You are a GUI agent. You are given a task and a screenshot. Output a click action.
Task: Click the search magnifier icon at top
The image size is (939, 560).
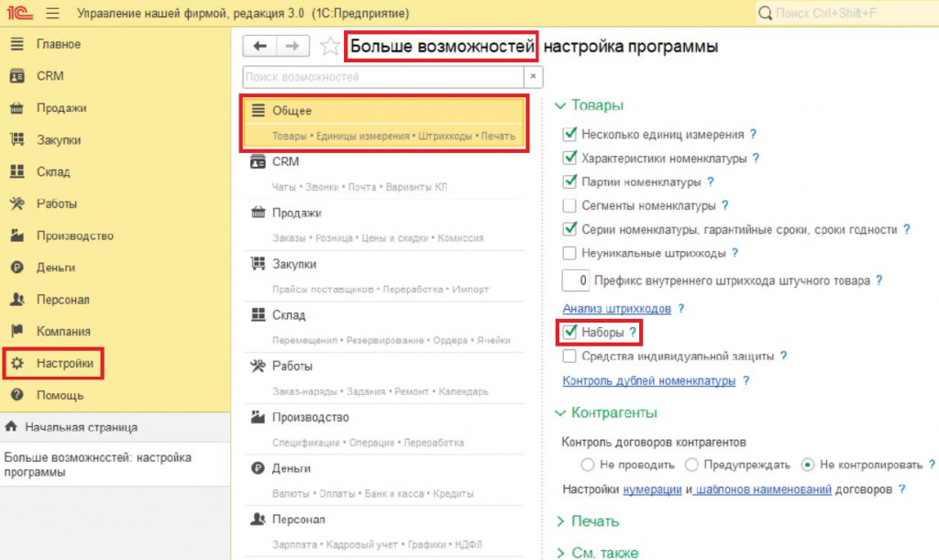pos(765,13)
